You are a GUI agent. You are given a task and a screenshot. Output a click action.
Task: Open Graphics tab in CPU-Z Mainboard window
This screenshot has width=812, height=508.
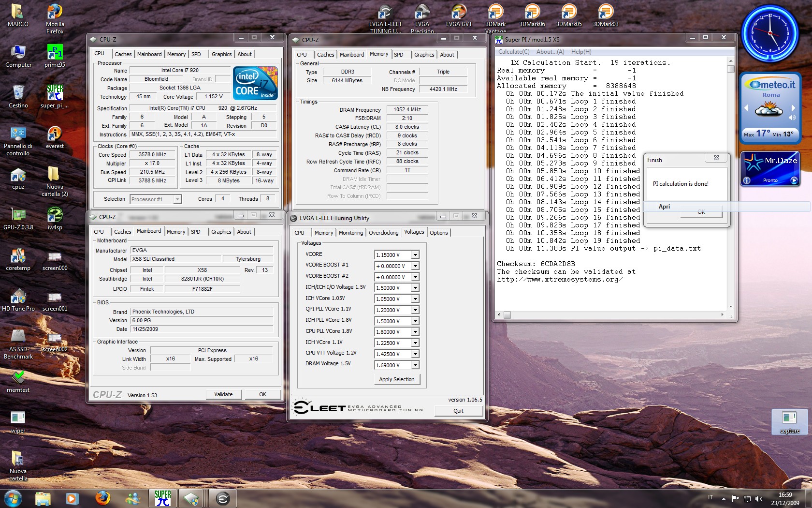point(221,232)
